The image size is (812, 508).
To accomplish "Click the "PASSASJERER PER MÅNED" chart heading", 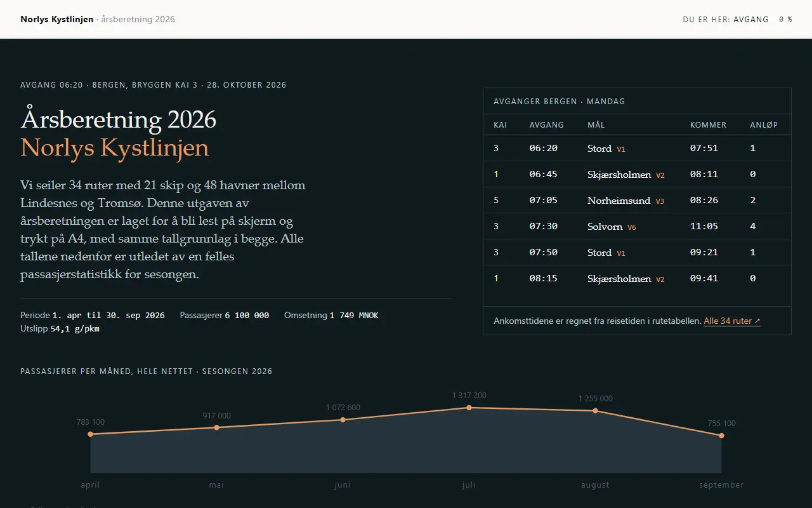I will [147, 371].
